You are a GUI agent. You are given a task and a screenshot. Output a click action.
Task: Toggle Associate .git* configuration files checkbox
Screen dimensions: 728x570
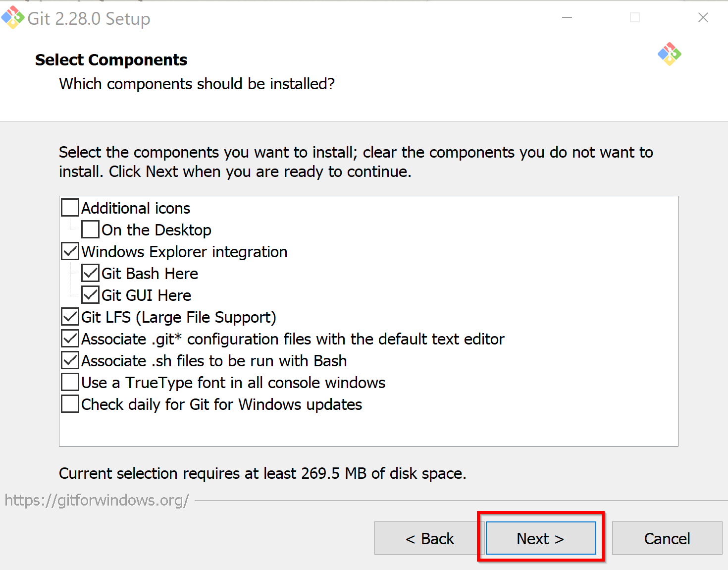[70, 339]
